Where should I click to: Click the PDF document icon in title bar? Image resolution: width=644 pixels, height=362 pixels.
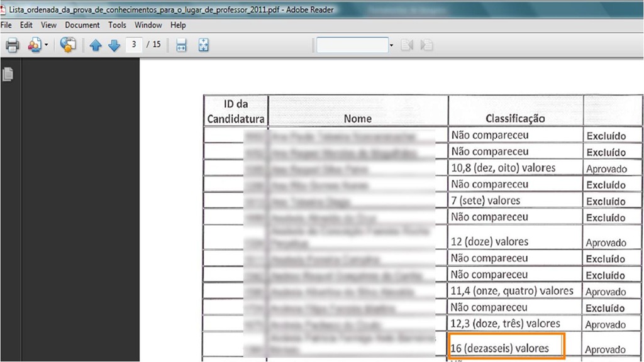tap(3, 9)
